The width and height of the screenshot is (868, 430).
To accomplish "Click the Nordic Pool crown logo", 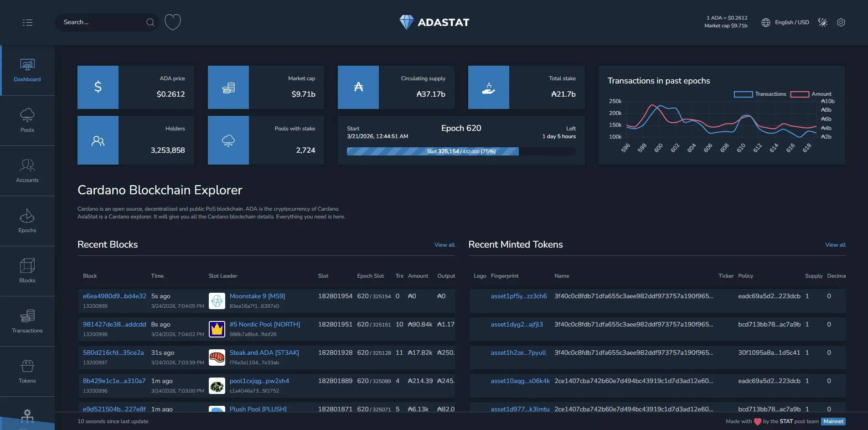I will [217, 329].
